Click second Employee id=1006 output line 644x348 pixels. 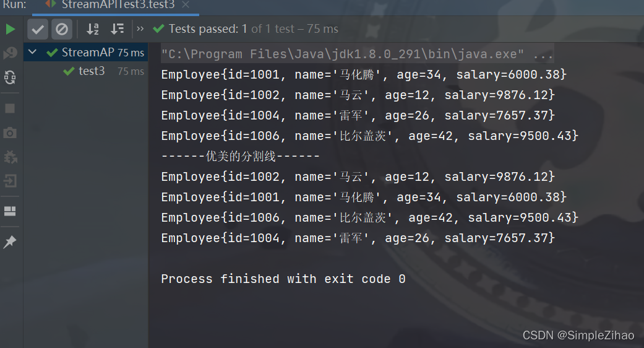[x=370, y=217]
